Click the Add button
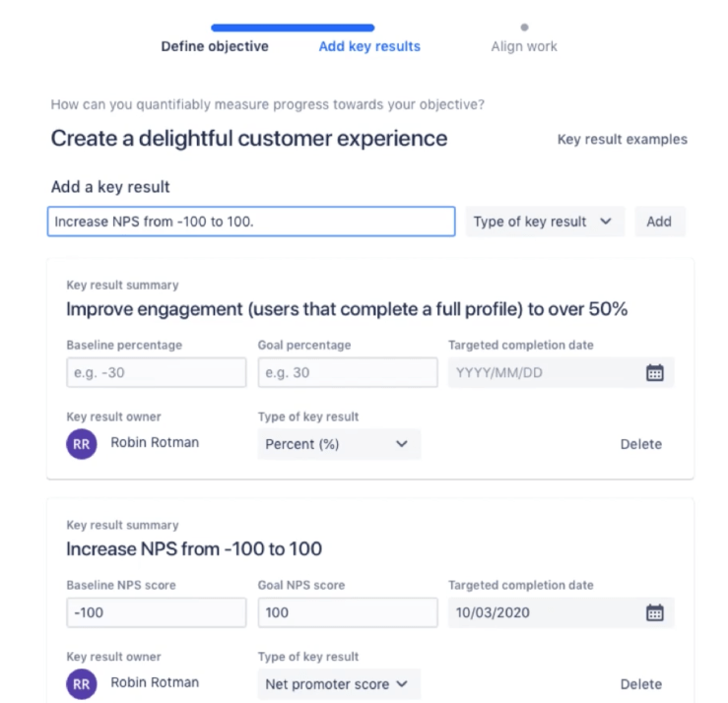This screenshot has height=703, width=728. coord(659,222)
